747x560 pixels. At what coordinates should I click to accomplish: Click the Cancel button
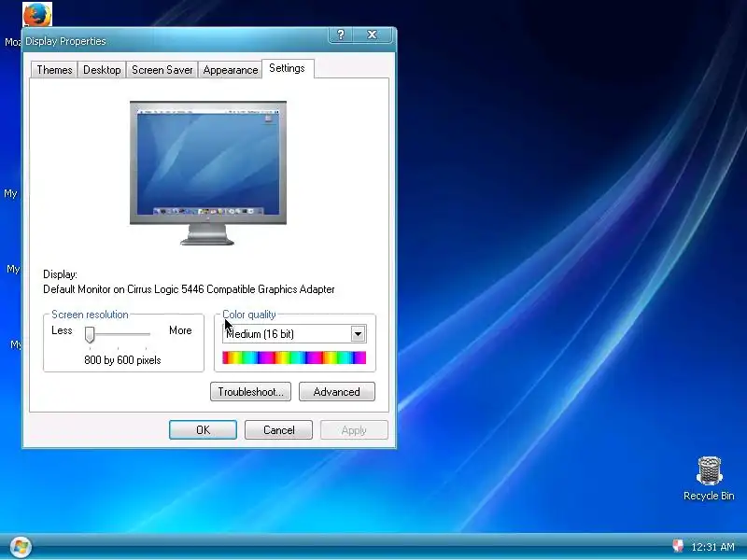[x=278, y=430]
